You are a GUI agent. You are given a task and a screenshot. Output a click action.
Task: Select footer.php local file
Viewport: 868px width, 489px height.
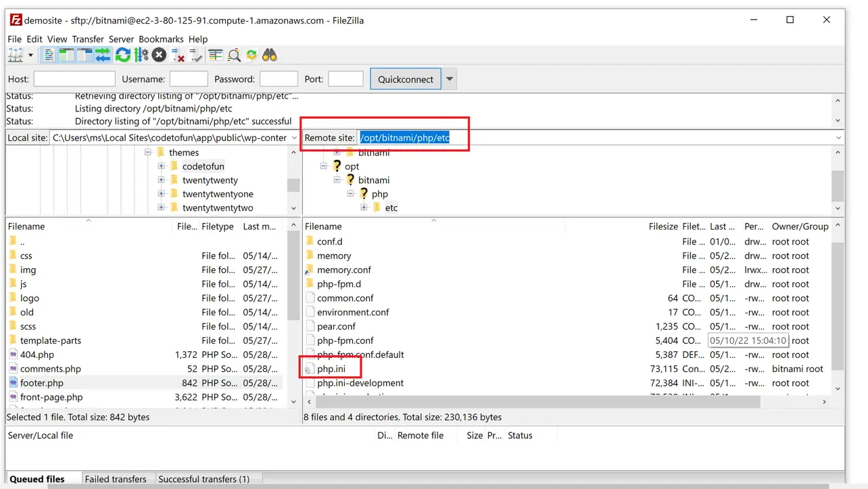point(41,383)
